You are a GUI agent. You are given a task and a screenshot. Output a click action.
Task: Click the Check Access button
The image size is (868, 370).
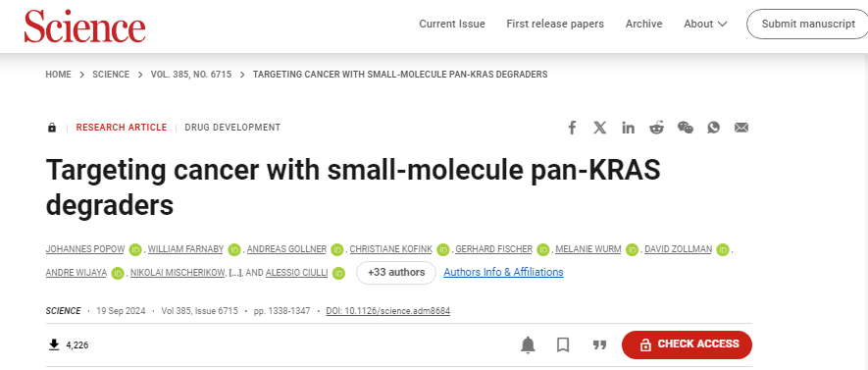pos(687,344)
